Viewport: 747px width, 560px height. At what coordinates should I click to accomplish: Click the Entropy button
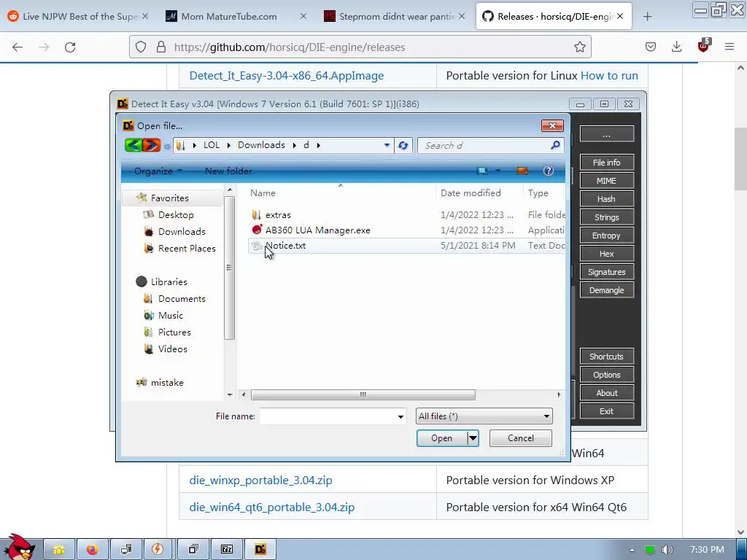point(606,236)
